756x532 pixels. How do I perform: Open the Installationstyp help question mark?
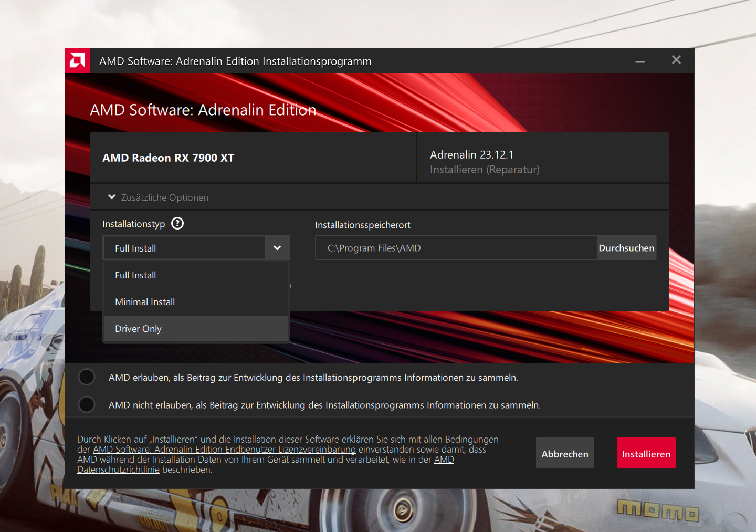(x=177, y=223)
